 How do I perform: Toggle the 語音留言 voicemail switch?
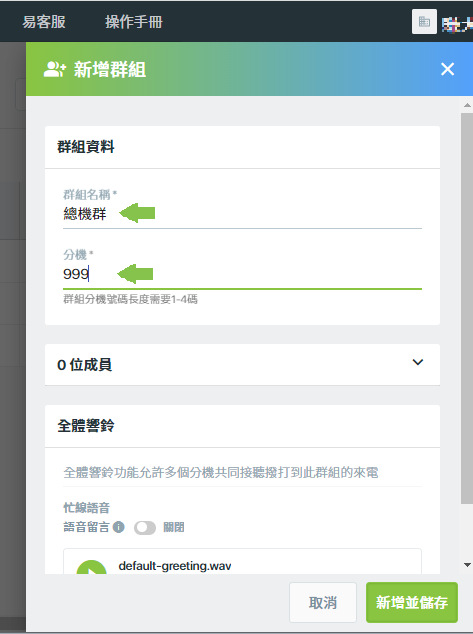(x=145, y=527)
